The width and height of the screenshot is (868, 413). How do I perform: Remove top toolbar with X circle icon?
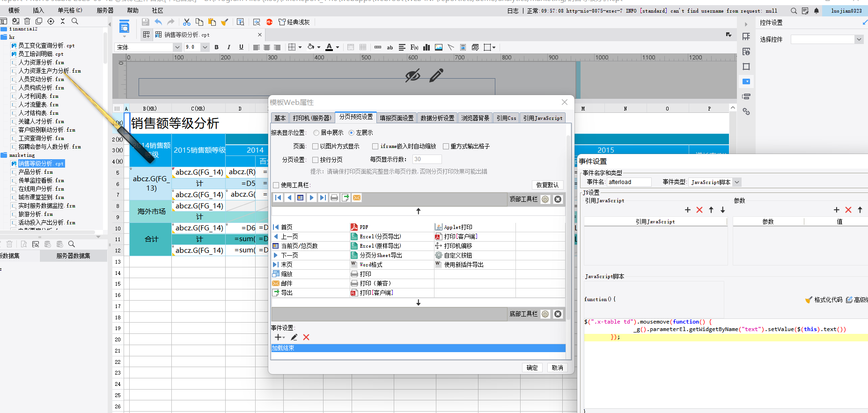tap(558, 199)
